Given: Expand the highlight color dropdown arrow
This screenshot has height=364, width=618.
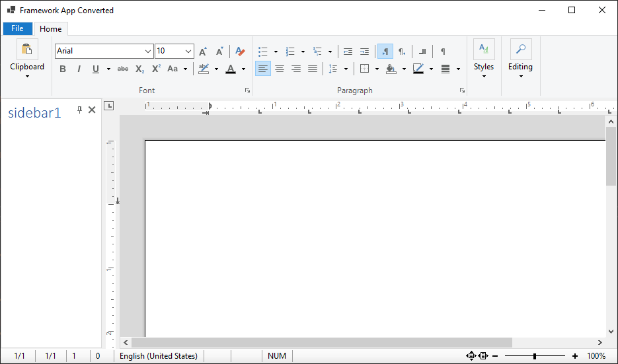Looking at the screenshot, I should click(216, 69).
